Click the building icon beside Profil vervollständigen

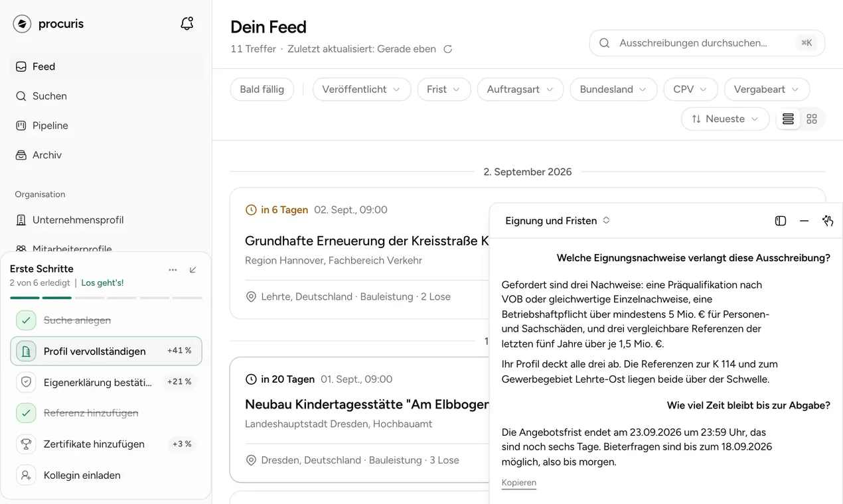click(x=26, y=351)
